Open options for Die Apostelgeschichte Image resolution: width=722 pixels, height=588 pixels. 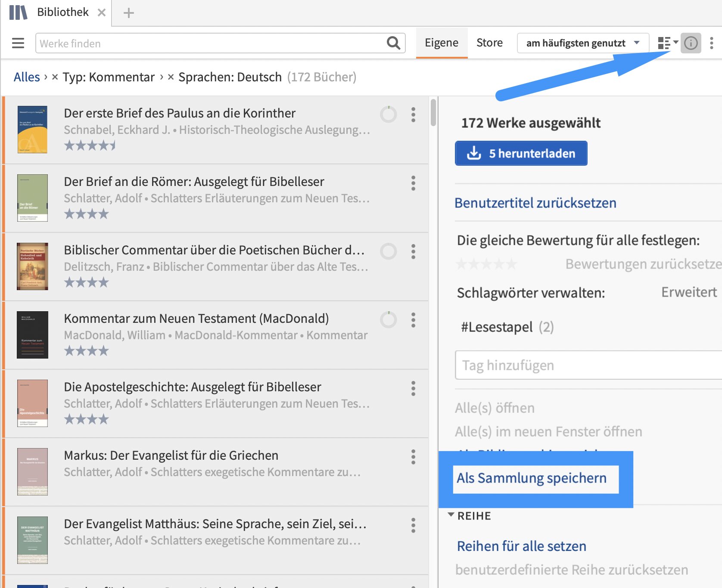413,388
